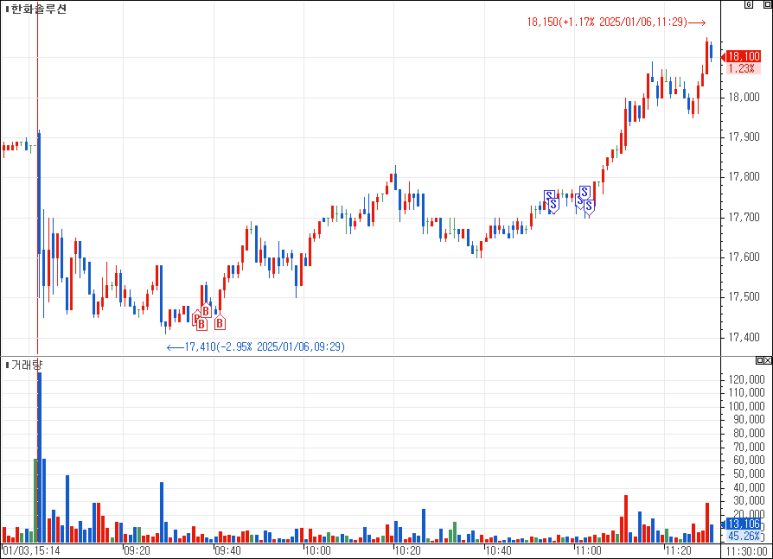Click the tallest red volume bar after 11:00
773x559 pixels.
[626, 519]
